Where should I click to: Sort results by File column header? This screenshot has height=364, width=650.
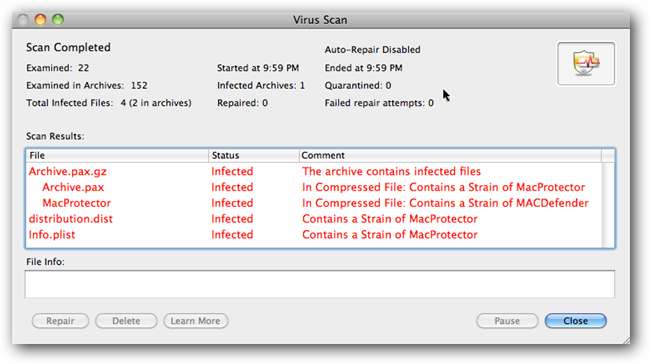pyautogui.click(x=117, y=155)
